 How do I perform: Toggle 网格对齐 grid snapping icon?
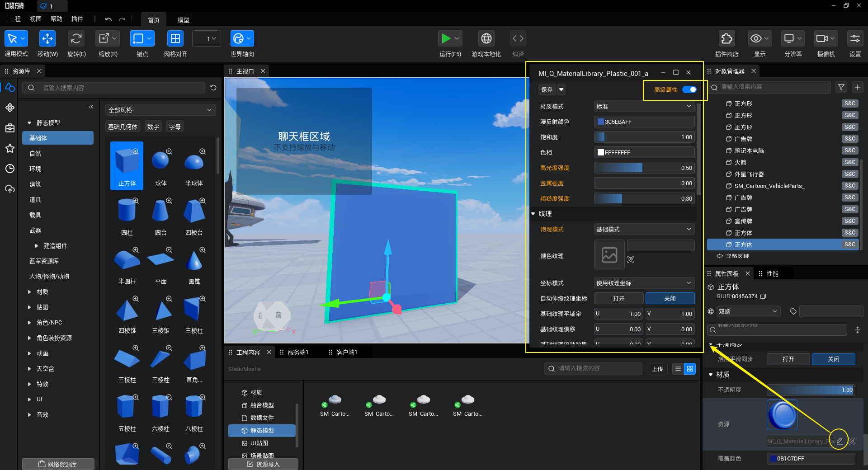[175, 38]
